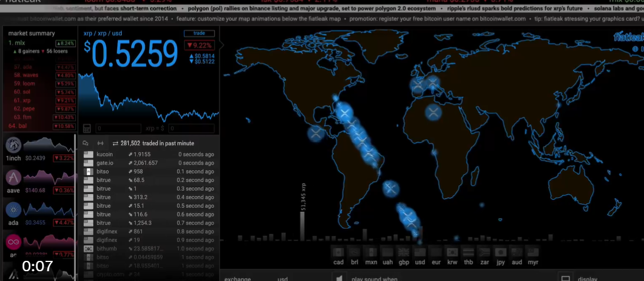Click the brl currency flag
The image size is (644, 281).
click(x=354, y=252)
